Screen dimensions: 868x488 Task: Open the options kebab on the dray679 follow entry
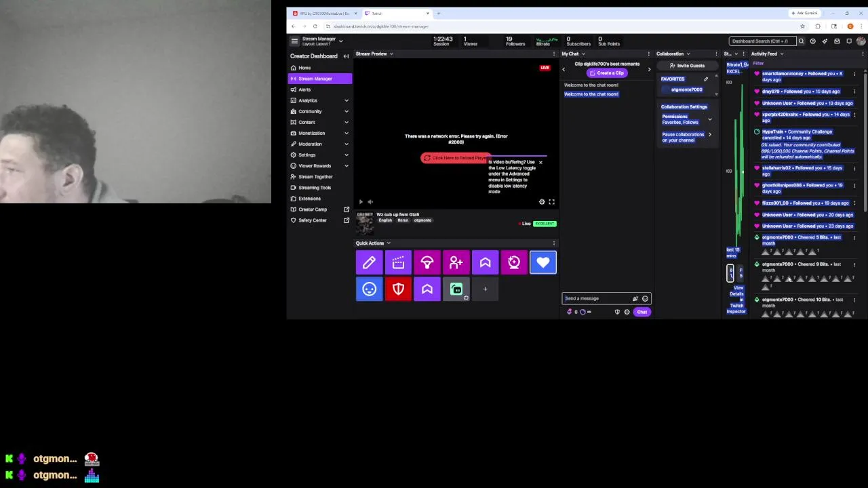pyautogui.click(x=854, y=91)
